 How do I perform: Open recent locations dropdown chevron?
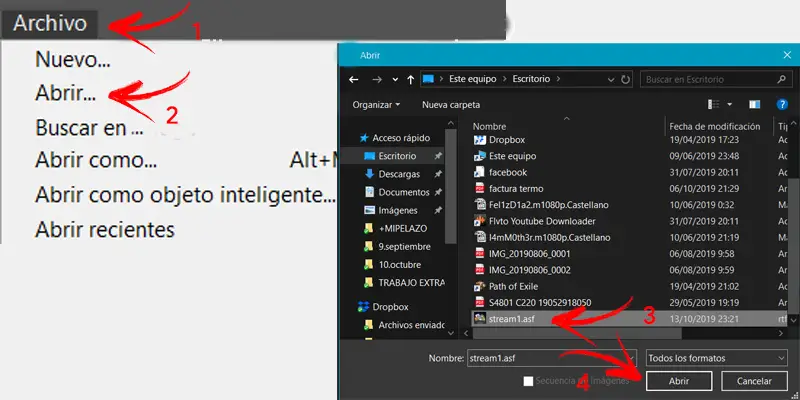pyautogui.click(x=395, y=80)
